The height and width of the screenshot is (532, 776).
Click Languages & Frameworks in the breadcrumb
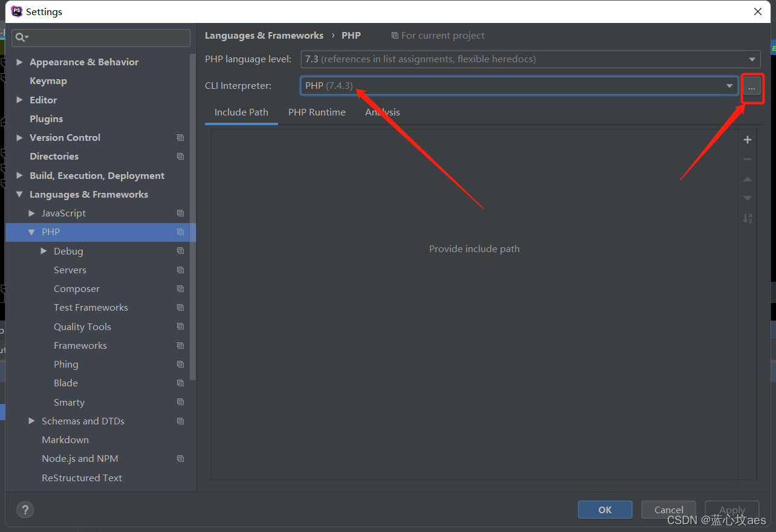264,36
